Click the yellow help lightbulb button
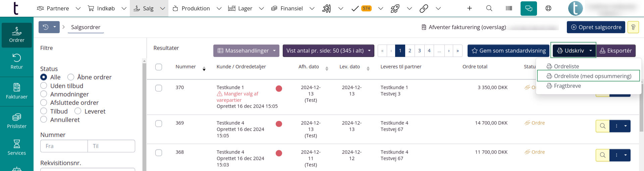Viewport: 644px width, 171px height. (x=633, y=27)
